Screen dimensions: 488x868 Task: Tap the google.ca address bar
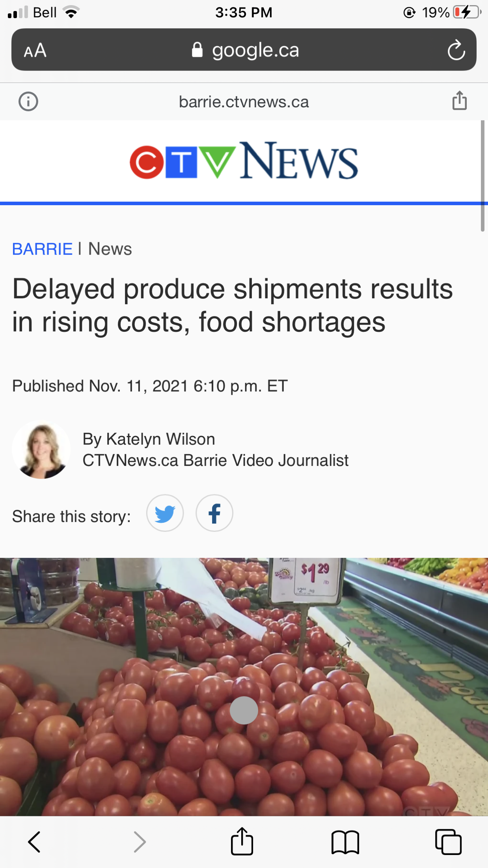pyautogui.click(x=244, y=50)
